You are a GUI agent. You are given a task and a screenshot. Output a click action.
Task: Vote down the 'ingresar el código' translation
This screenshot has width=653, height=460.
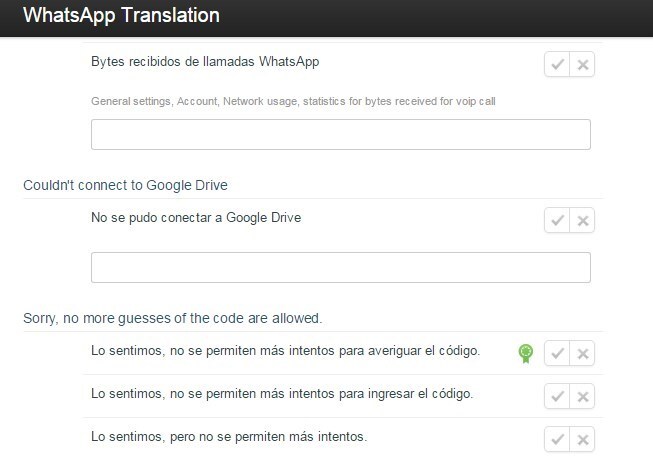[x=583, y=396]
